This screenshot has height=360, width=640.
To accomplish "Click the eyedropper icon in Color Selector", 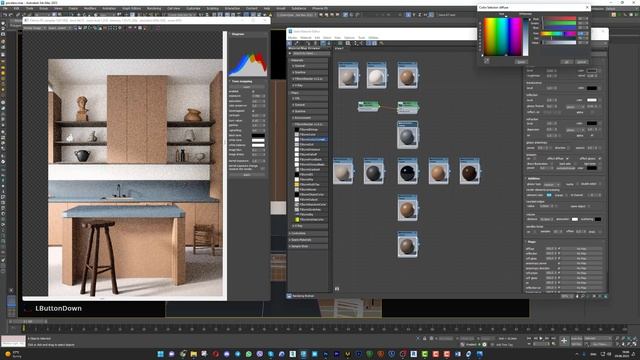I will coord(487,60).
